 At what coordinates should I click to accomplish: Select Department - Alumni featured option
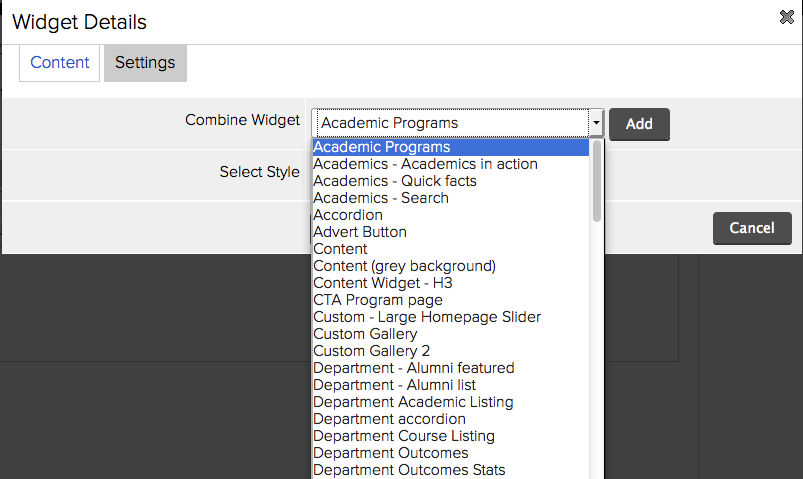click(451, 368)
